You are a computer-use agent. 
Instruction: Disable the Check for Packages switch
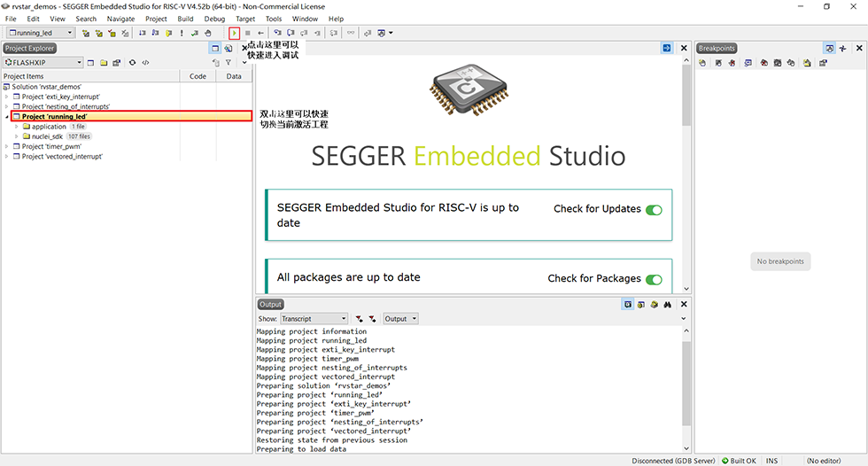[654, 279]
